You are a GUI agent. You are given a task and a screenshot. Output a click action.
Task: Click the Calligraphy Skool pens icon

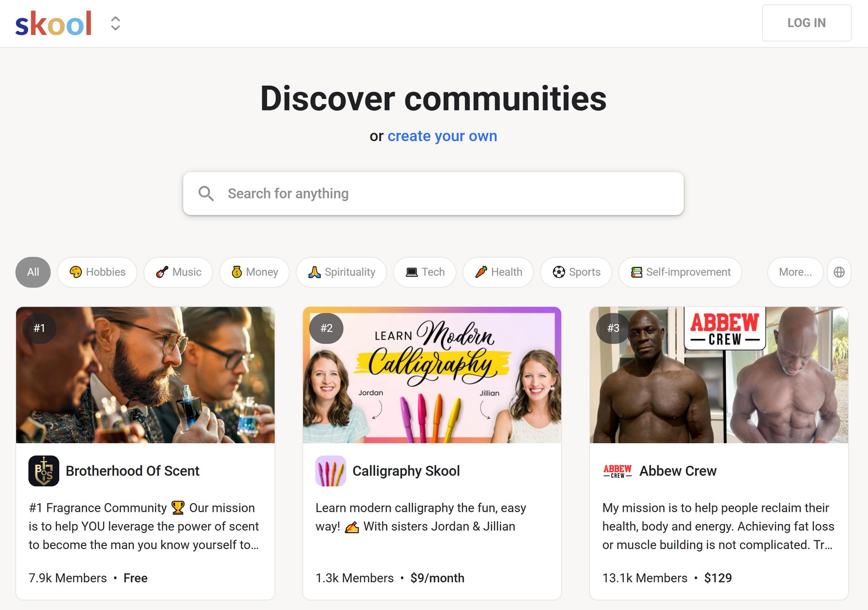pyautogui.click(x=330, y=471)
